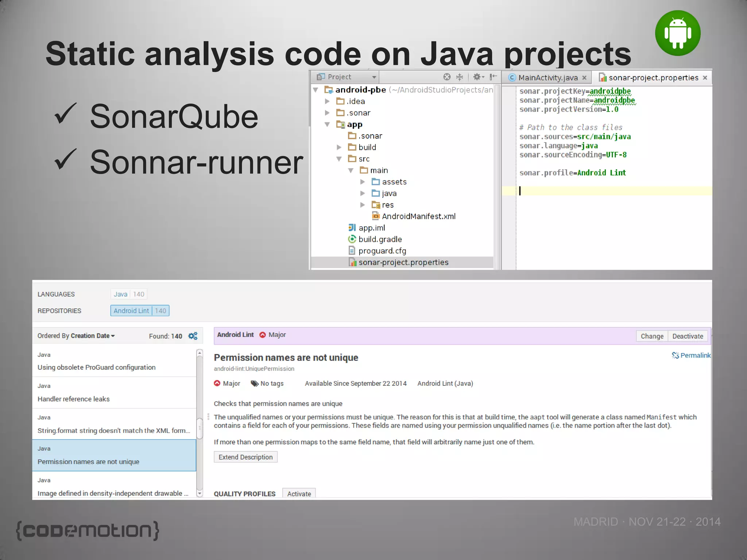Collapse the app module node
Viewport: 747px width, 560px height.
click(327, 124)
